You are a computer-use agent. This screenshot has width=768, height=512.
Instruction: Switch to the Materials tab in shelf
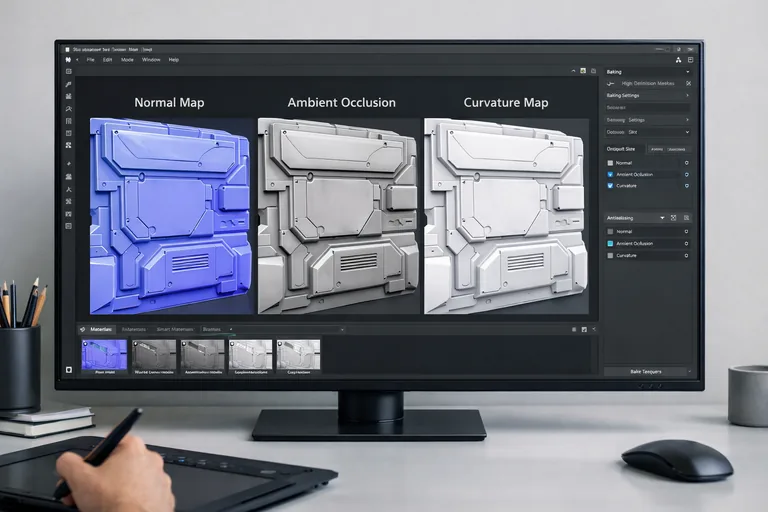(99, 329)
